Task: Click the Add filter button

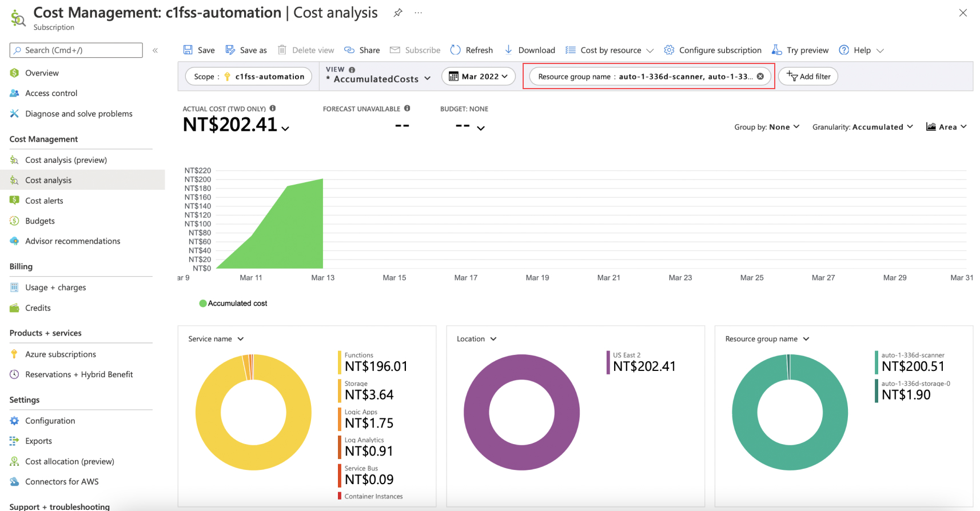Action: [808, 77]
